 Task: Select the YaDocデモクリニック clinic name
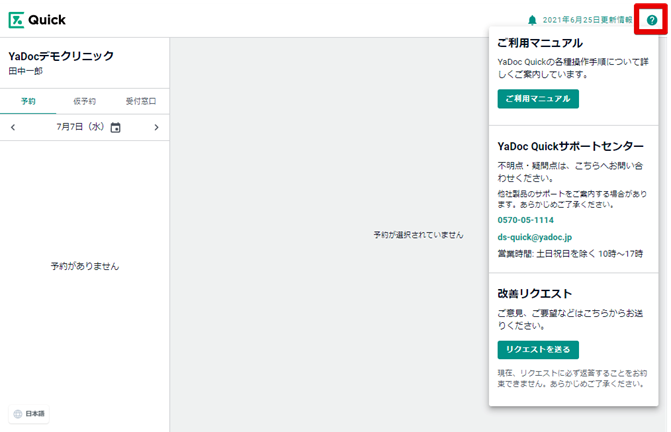(60, 56)
